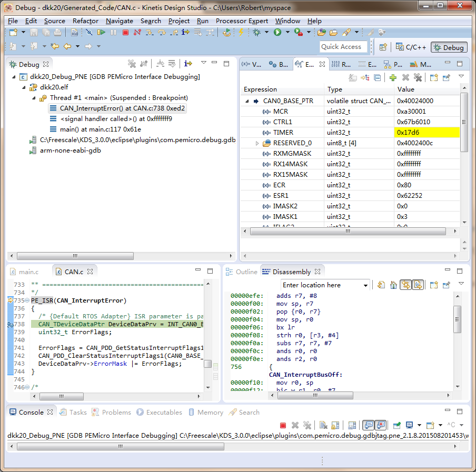Select arm-none-eabi-gdb process entry

[x=65, y=150]
